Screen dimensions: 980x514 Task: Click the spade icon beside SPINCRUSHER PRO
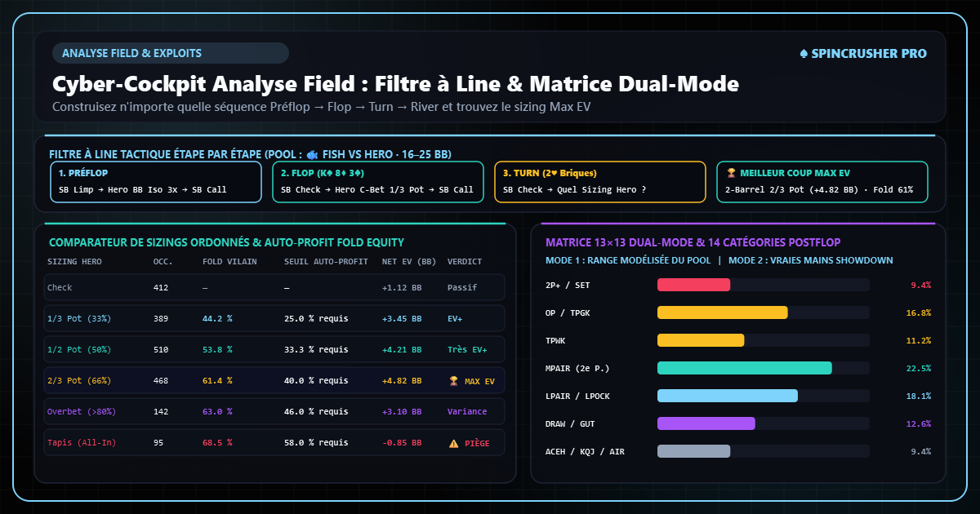[x=804, y=54]
